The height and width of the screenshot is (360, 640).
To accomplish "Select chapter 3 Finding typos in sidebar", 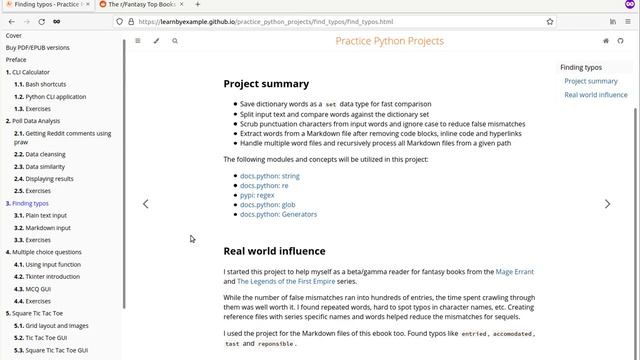I will pos(27,203).
